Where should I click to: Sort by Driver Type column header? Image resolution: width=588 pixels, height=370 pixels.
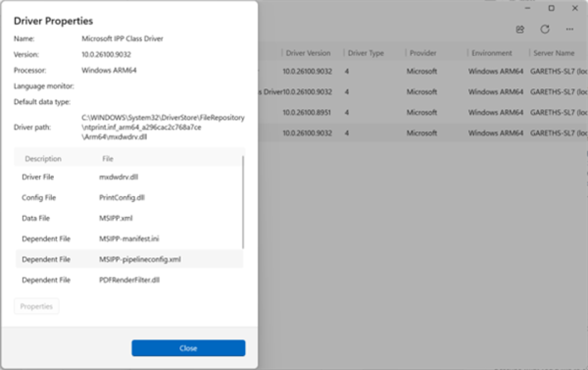click(366, 53)
